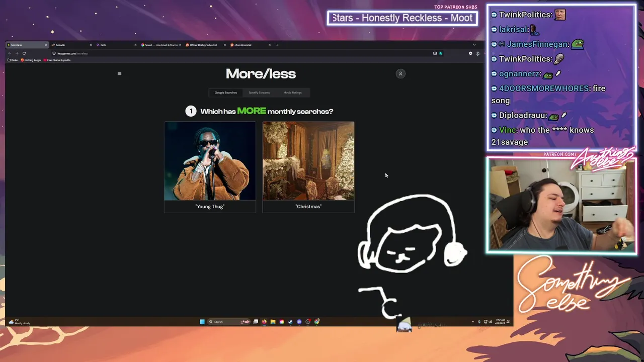The width and height of the screenshot is (644, 362).
Task: Close the Cutle browser tab
Action: (x=135, y=45)
